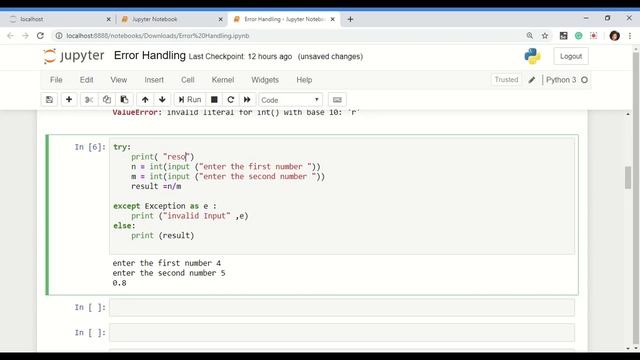Copy selected cells using the copy icon

[x=107, y=100]
